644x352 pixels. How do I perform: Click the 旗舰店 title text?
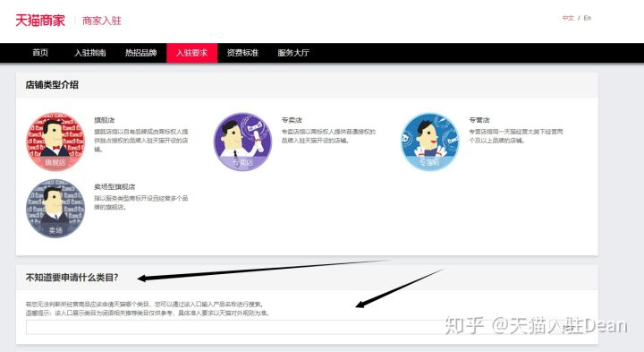pyautogui.click(x=105, y=120)
